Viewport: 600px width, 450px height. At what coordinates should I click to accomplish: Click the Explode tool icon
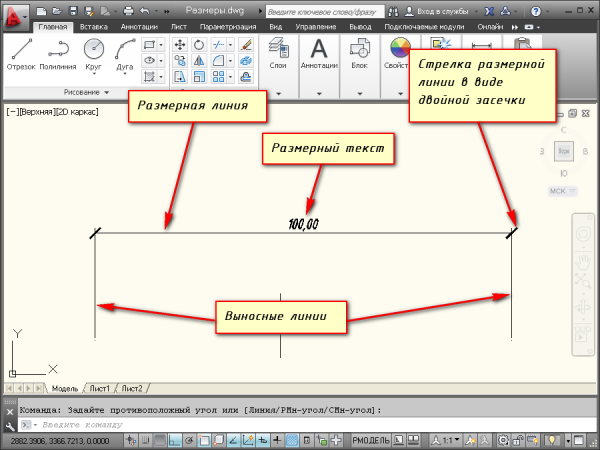pos(246,60)
